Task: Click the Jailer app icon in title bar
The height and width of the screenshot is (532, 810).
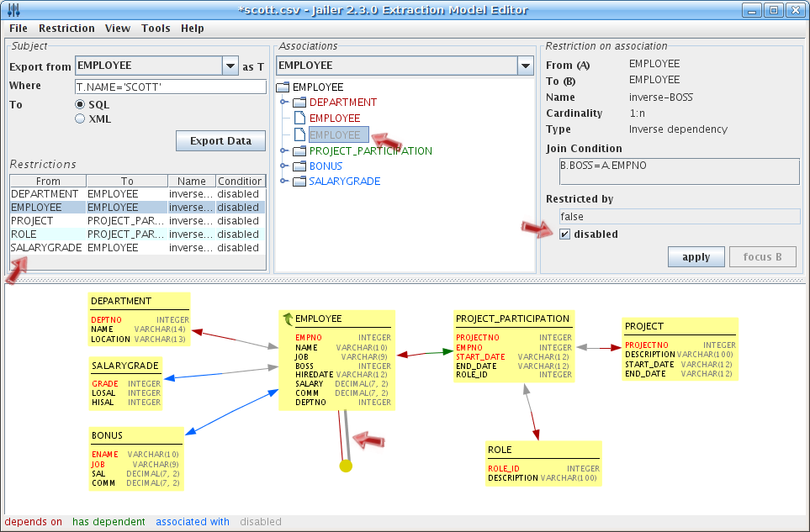Action: pyautogui.click(x=14, y=10)
